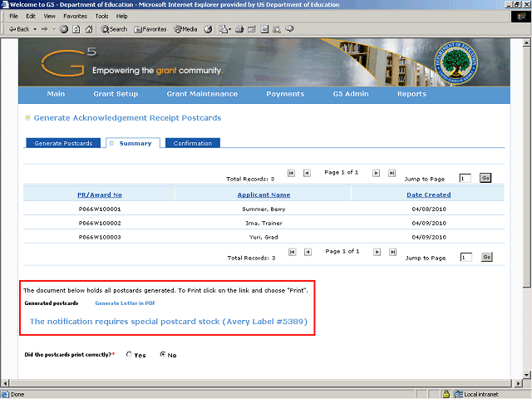Screen dimensions: 532x399
Task: Open the Help menu
Action: click(x=121, y=16)
